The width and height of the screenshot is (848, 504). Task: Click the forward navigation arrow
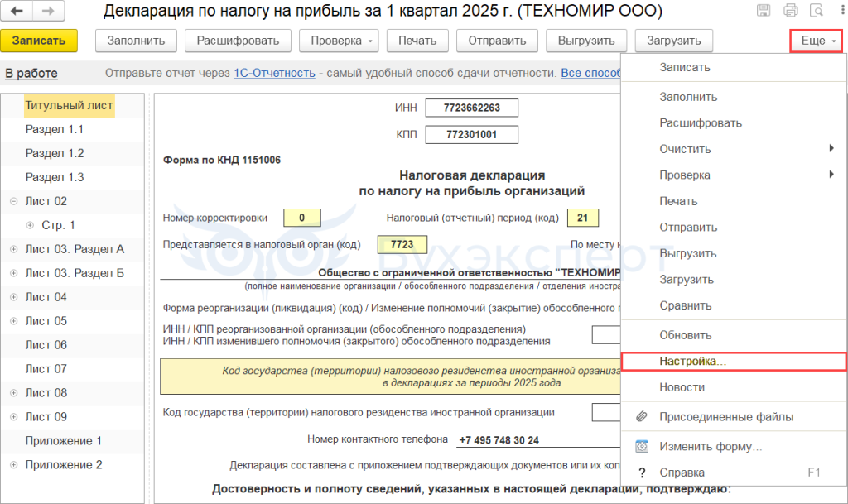[48, 12]
